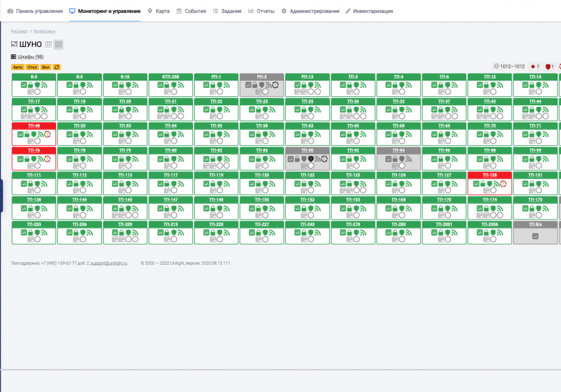Open the Всеволожск breadcrumb link
The image size is (561, 392).
[x=44, y=31]
